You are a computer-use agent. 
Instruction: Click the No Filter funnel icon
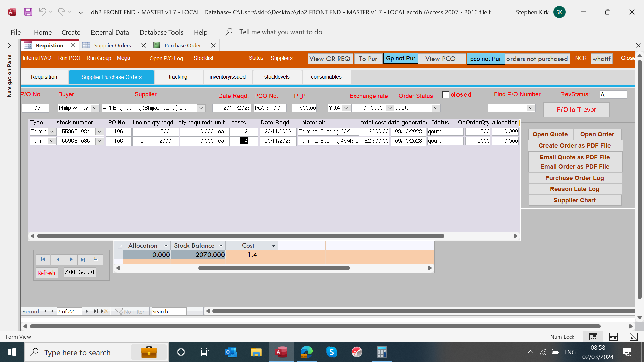point(118,311)
